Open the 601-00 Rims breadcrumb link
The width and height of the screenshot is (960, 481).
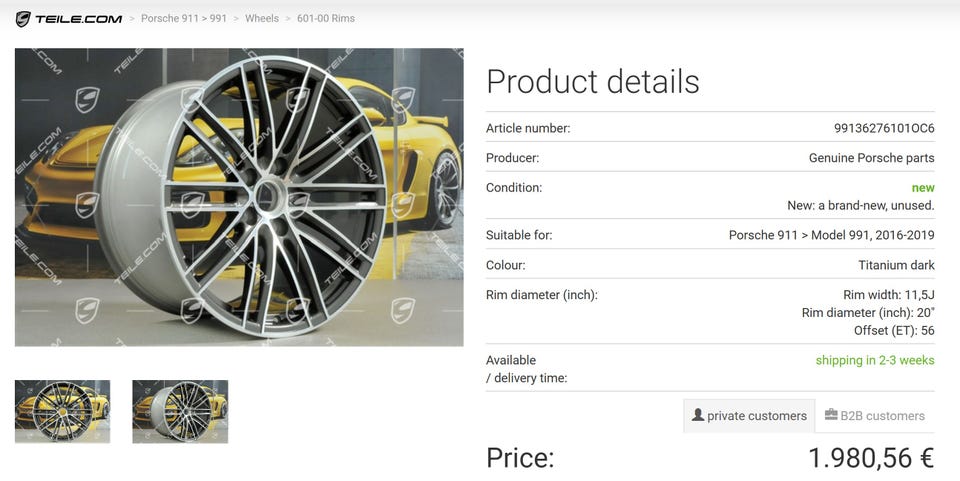pos(325,19)
